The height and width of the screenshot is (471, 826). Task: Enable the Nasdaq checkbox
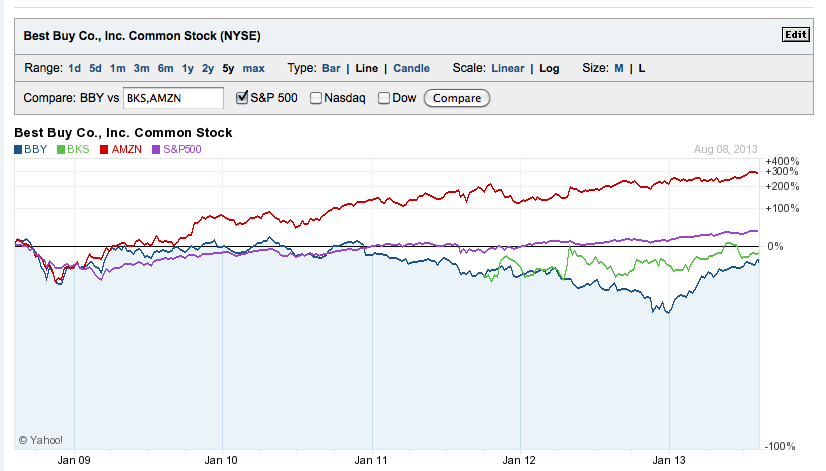(316, 98)
